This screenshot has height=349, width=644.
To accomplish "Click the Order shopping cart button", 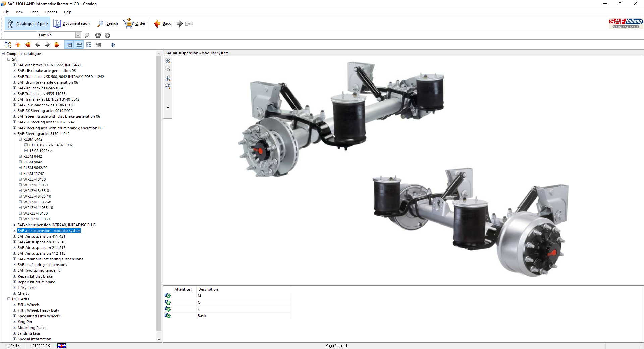I will pos(135,23).
